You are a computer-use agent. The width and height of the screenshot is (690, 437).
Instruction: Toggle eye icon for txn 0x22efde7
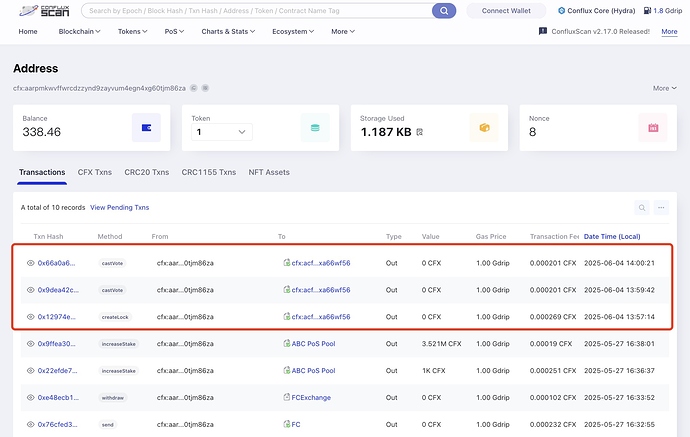[x=30, y=371]
